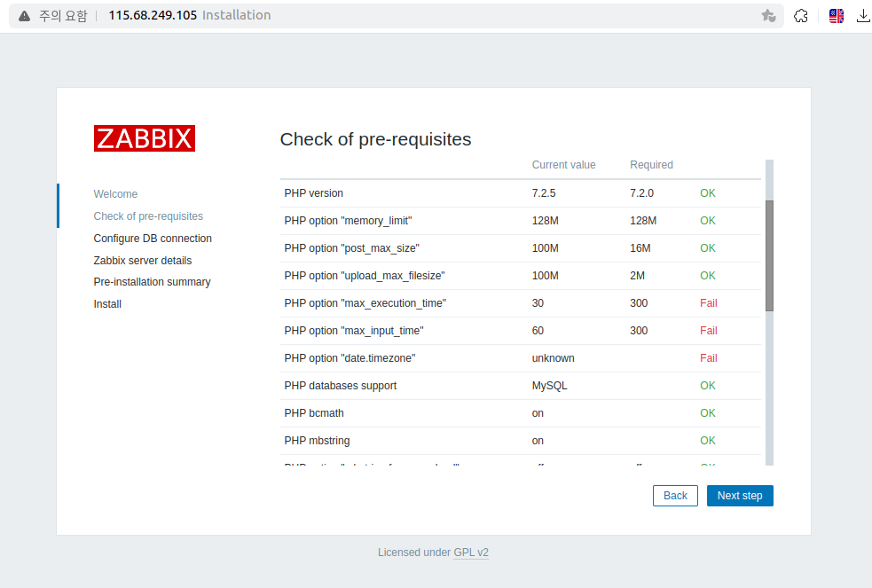
Task: Click the current value 7.2.5
Action: tap(544, 192)
